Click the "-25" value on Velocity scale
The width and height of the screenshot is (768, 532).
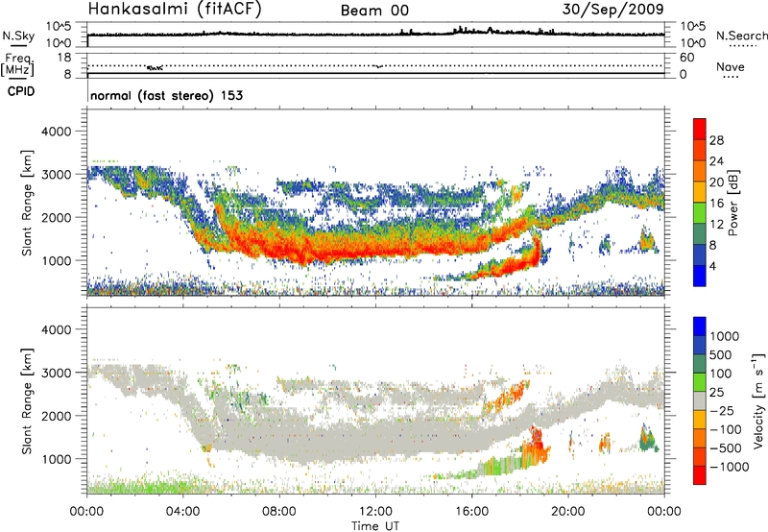(722, 411)
